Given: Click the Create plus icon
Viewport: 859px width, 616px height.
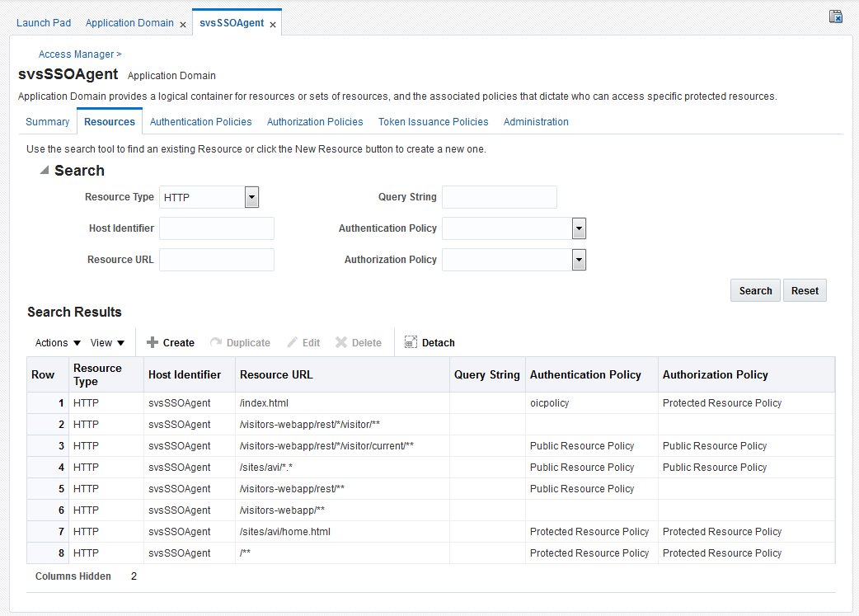Looking at the screenshot, I should (153, 342).
